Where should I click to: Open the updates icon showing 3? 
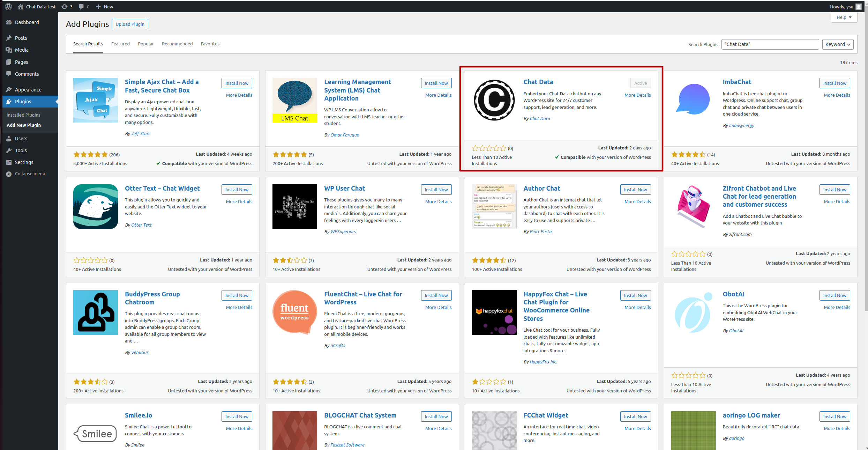click(x=65, y=7)
